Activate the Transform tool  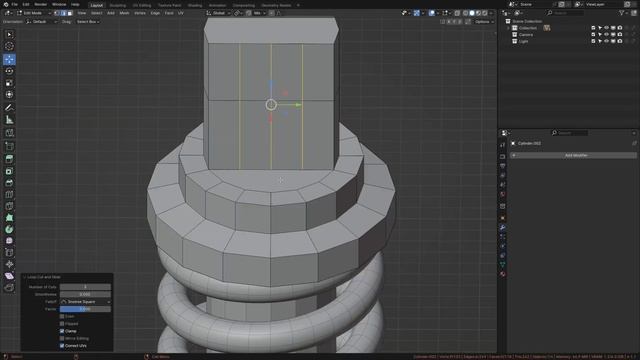(9, 95)
